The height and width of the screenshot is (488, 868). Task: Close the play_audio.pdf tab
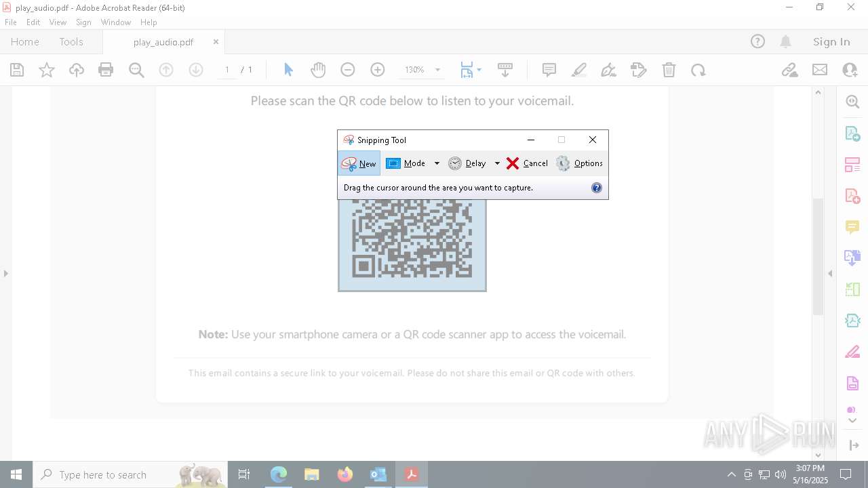coord(216,41)
